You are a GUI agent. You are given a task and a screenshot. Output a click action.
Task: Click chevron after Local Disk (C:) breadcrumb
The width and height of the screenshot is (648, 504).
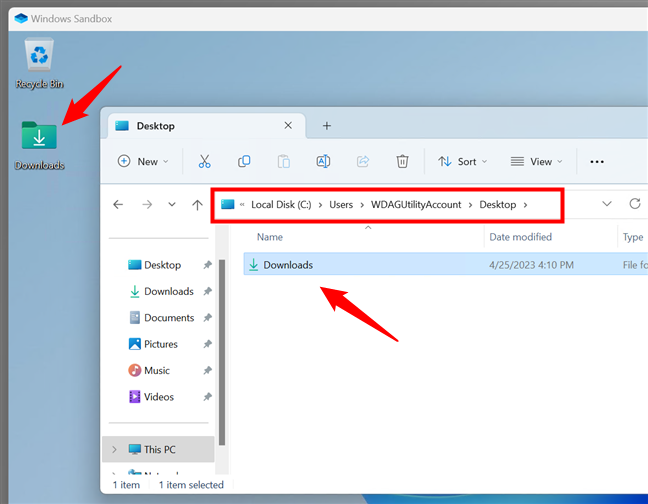(320, 205)
